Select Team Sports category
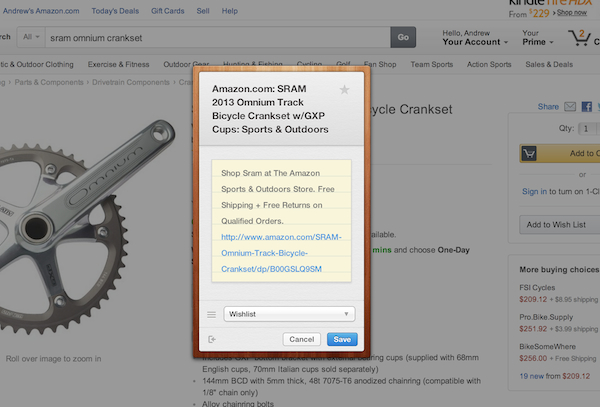Viewport: 600px width, 407px height. point(432,64)
